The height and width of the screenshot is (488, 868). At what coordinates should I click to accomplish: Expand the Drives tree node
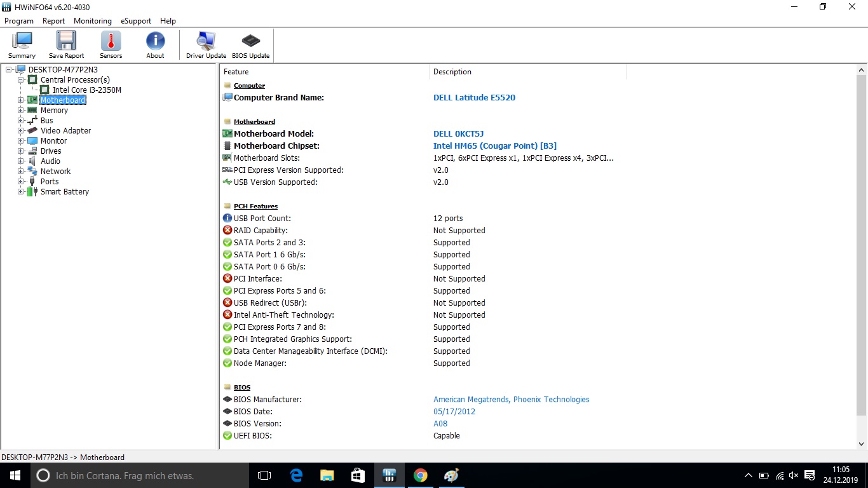[21, 151]
